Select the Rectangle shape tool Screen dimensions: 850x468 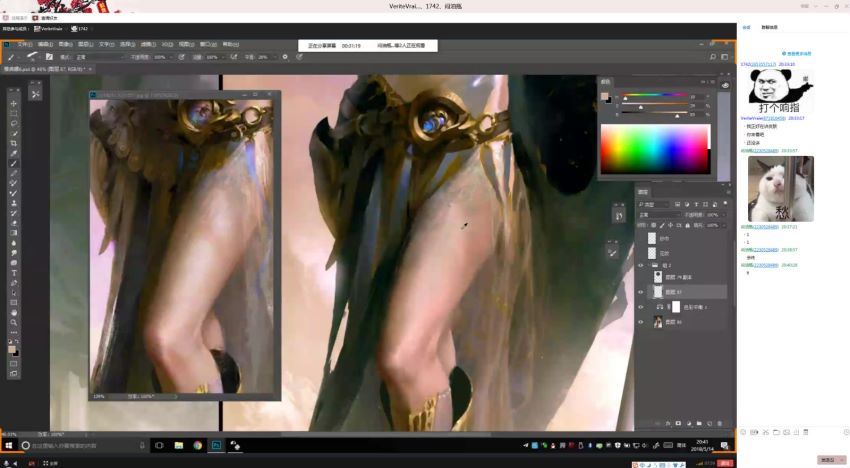point(14,303)
